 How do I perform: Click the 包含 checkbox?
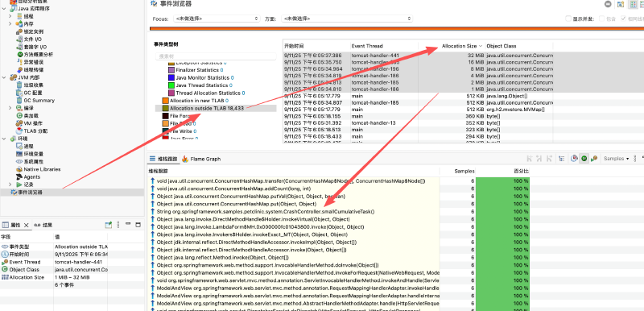pyautogui.click(x=601, y=19)
